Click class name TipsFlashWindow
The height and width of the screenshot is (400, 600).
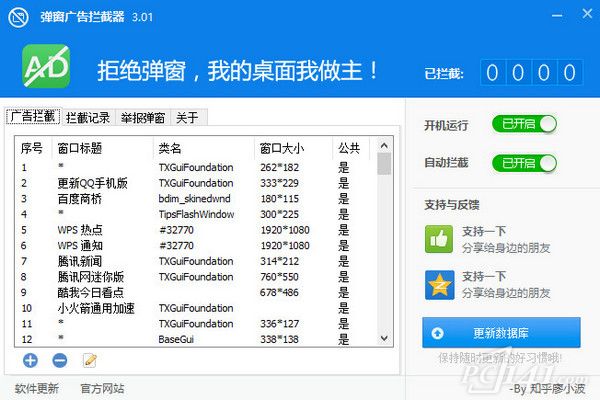click(196, 214)
